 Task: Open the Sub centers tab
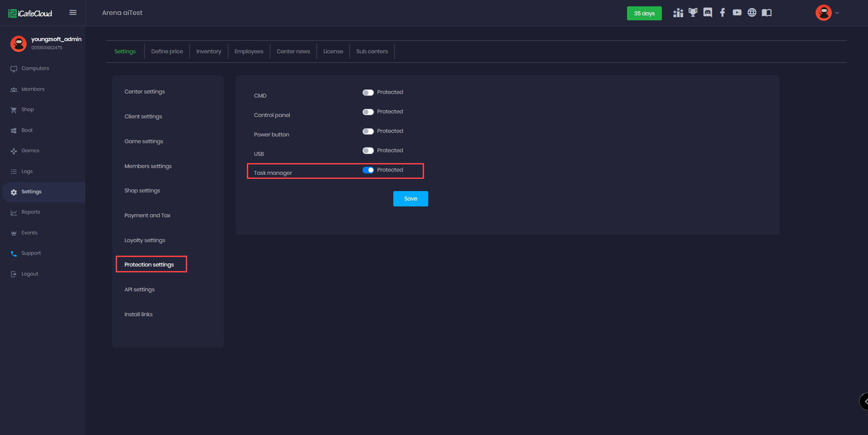pyautogui.click(x=372, y=51)
